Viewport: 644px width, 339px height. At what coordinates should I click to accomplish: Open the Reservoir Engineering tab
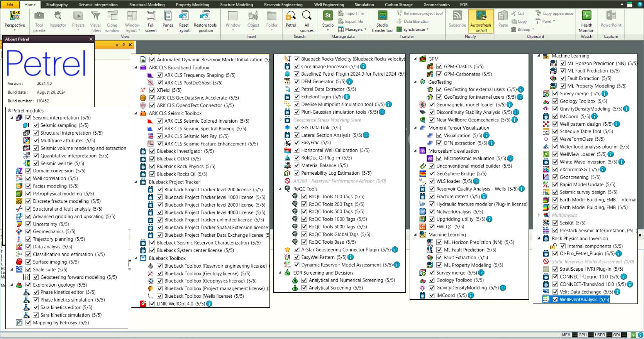tap(283, 5)
